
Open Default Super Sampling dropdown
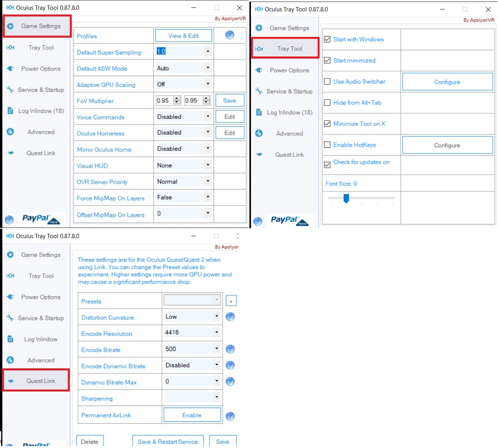(x=208, y=51)
